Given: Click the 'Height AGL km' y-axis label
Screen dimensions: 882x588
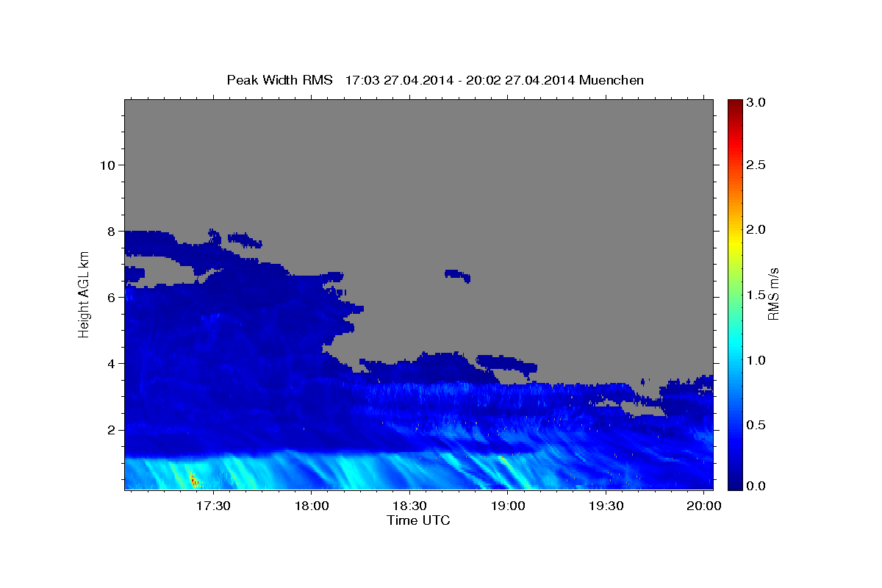Looking at the screenshot, I should pos(85,294).
